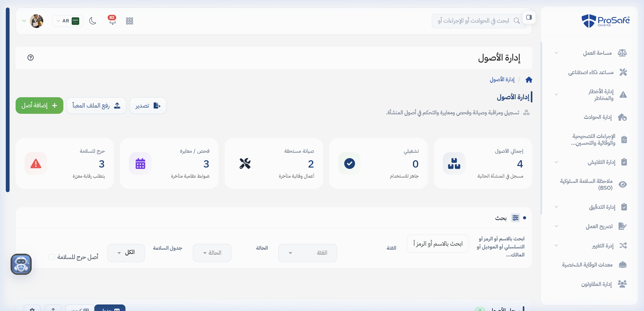This screenshot has width=644, height=311.
Task: Open the help question mark icon
Action: tap(30, 58)
